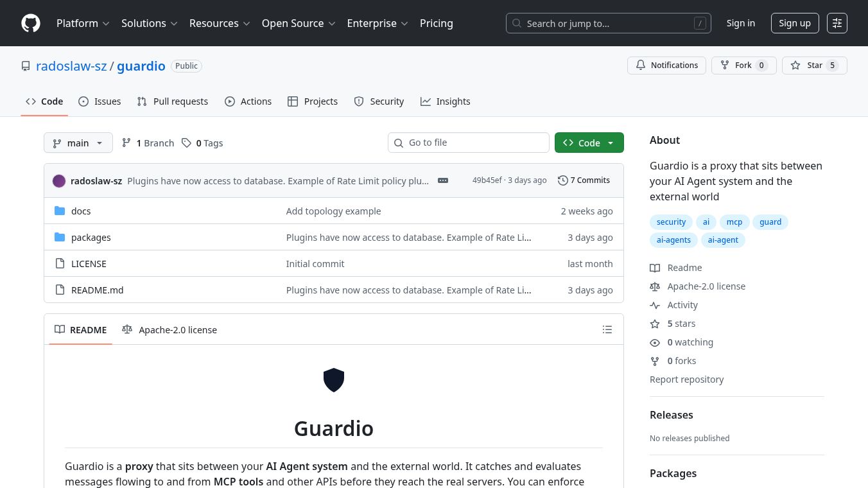Open the LICENSE file
Screen dimensions: 868x488
[x=89, y=264]
